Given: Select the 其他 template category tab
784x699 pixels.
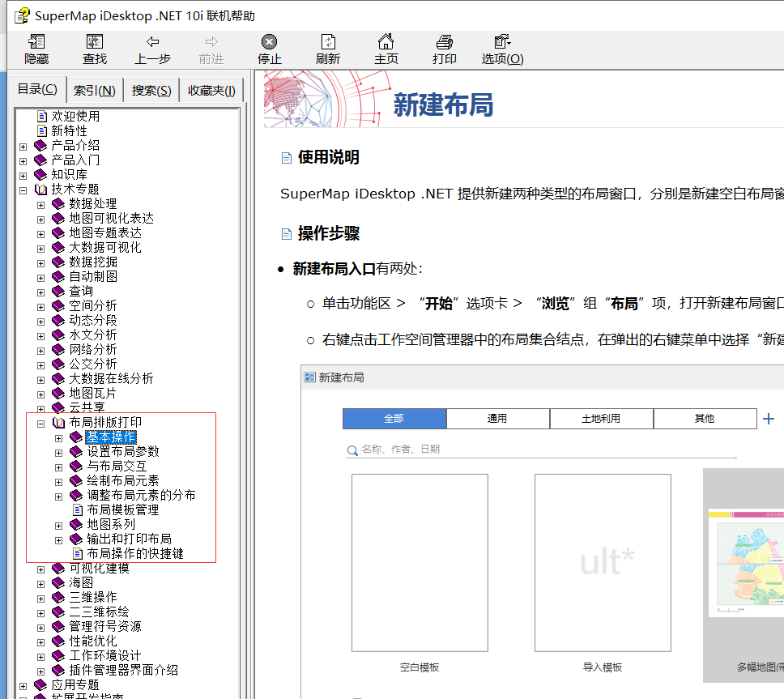Looking at the screenshot, I should [705, 419].
